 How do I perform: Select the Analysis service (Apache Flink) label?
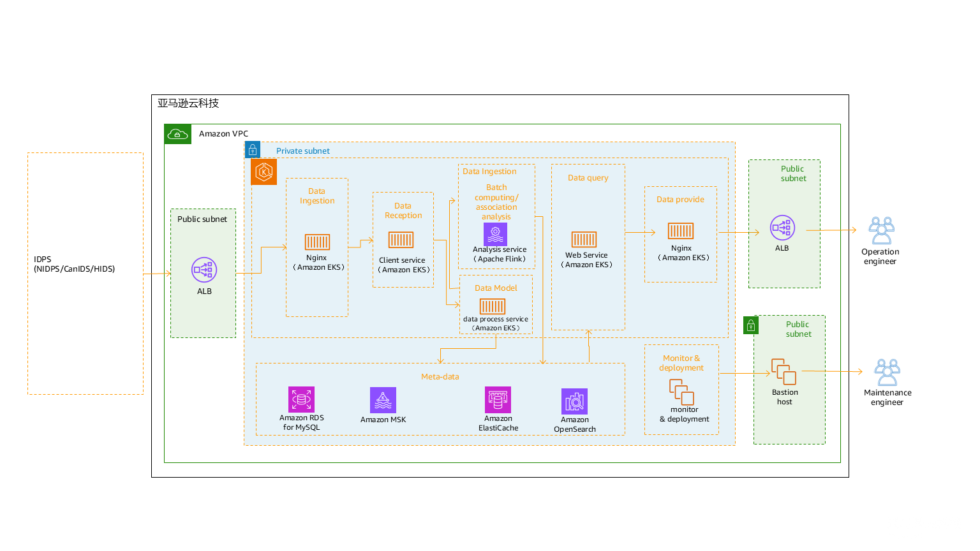coord(500,254)
